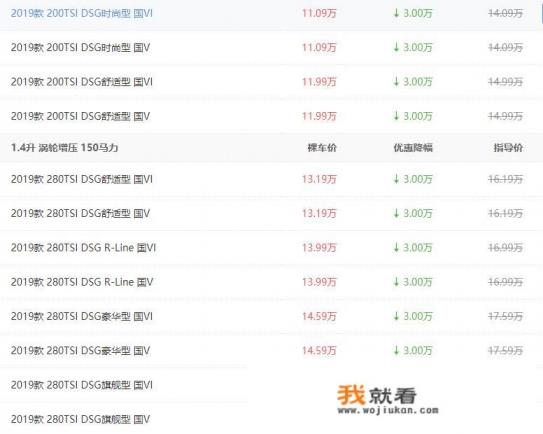Click ↓3.00万 discount for 280TSI 舒适型 国VI
543x434 pixels.
pos(413,179)
